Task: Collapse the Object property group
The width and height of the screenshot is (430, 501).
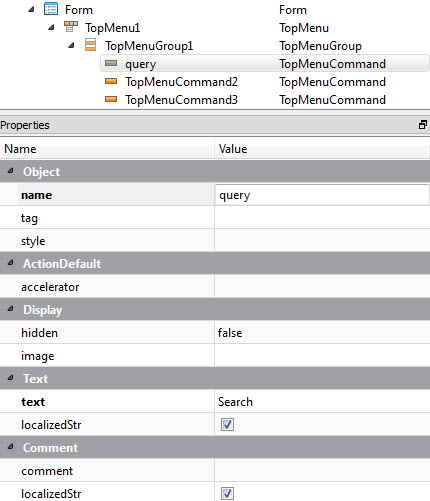Action: (x=10, y=171)
